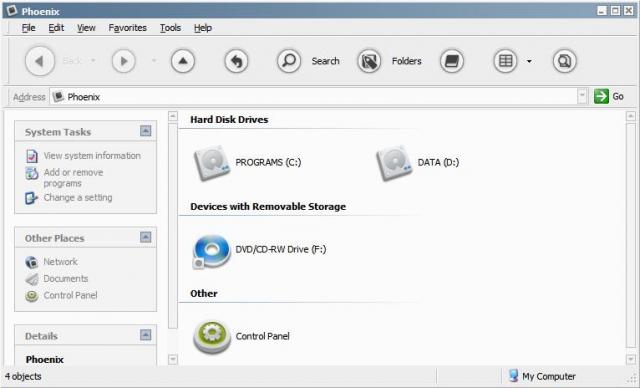Click the main pane scroll down arrow

[631, 359]
